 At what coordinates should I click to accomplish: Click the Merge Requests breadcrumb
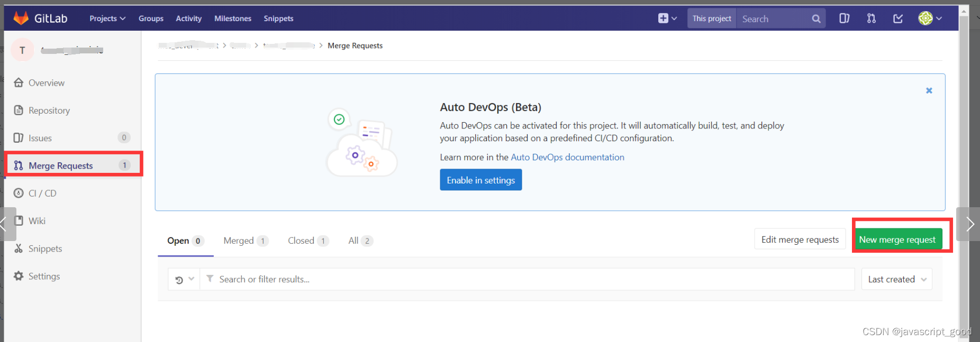(355, 45)
